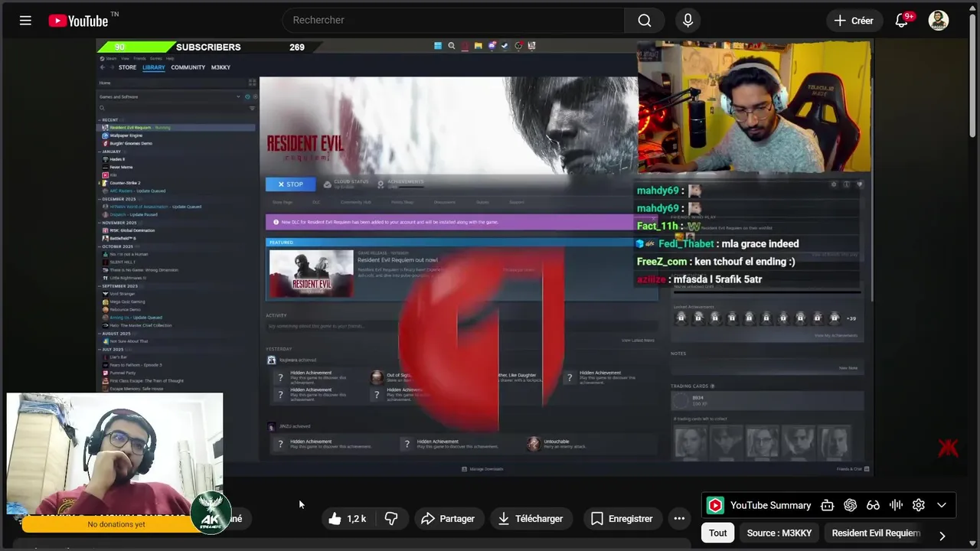
Task: Open the LIBRARY tab in Steam
Action: click(153, 67)
